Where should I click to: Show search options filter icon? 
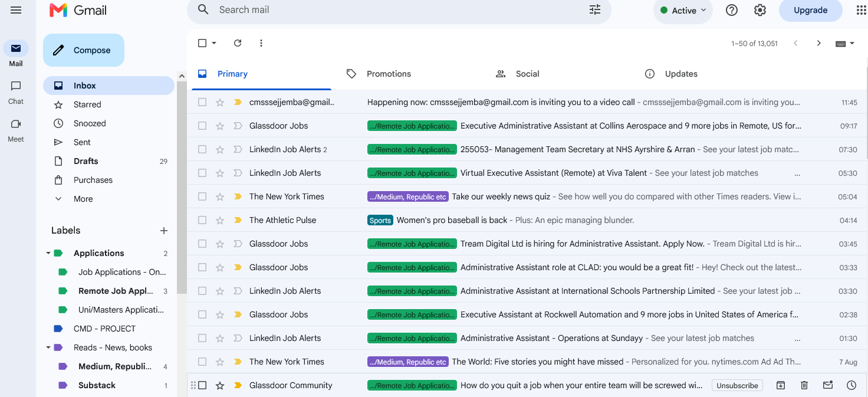click(x=595, y=9)
